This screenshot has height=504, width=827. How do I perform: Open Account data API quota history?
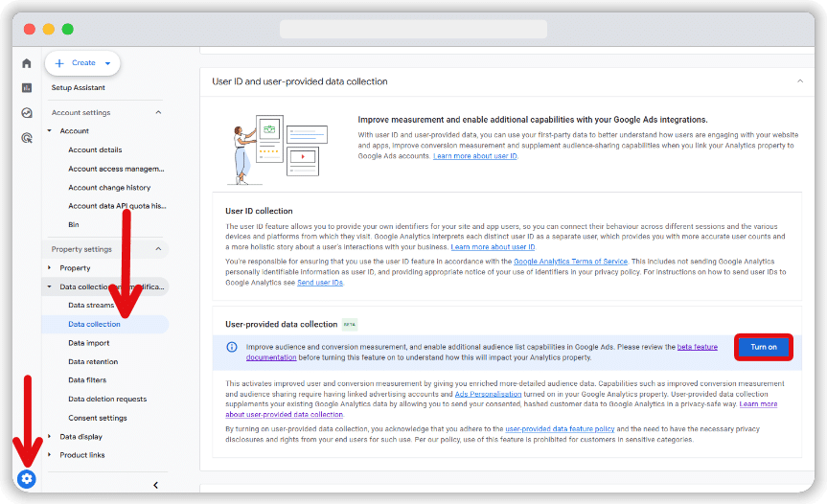(x=117, y=206)
